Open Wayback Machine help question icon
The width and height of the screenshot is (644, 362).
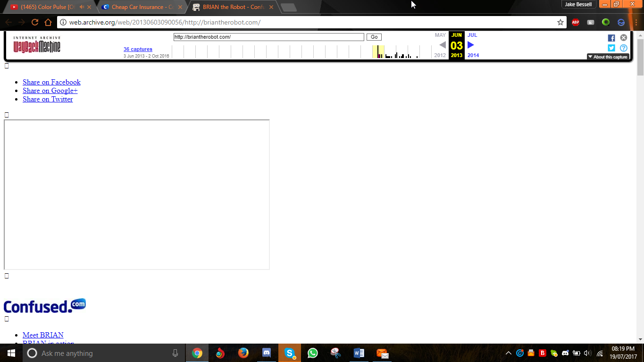tap(624, 48)
